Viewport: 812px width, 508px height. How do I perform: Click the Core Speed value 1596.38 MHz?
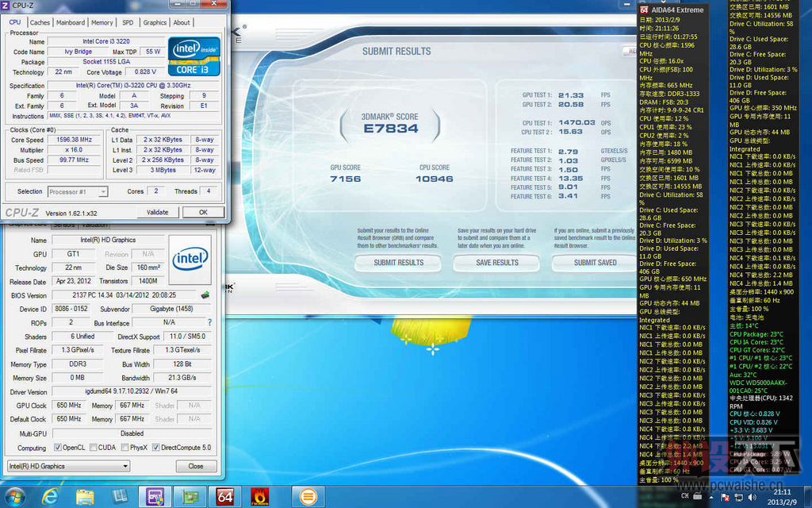pyautogui.click(x=75, y=140)
